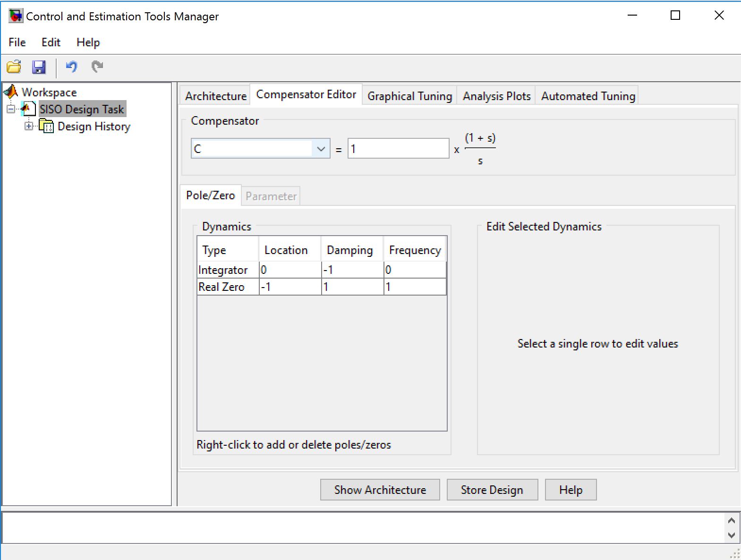Open the Analysis Plots tab

(x=497, y=96)
